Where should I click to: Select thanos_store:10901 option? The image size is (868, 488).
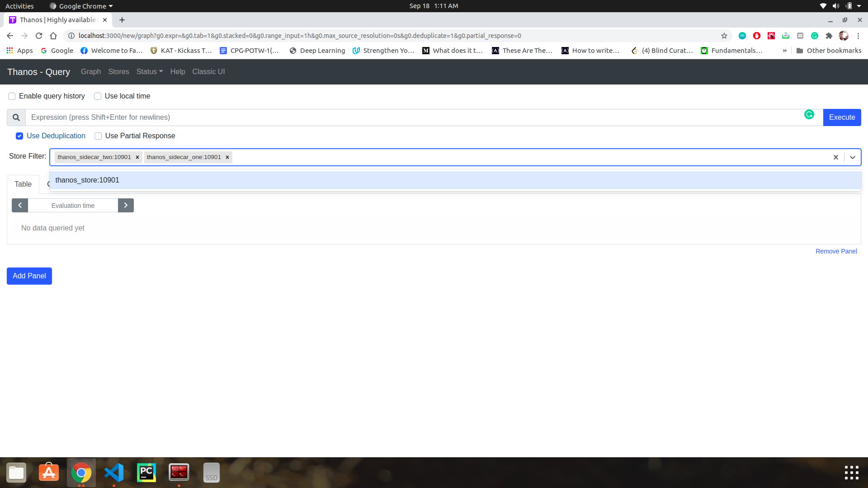(x=87, y=180)
